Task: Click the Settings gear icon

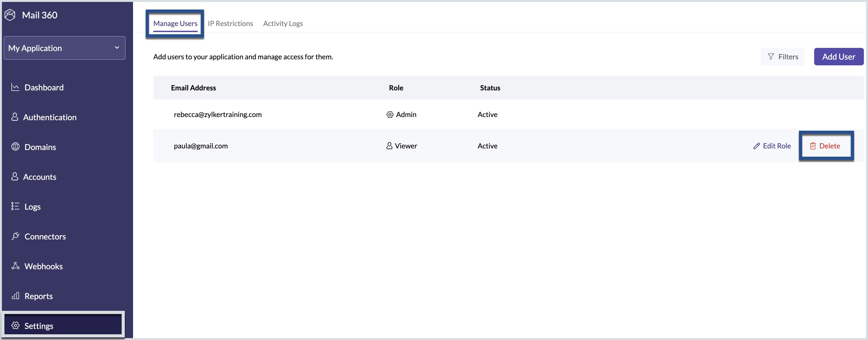Action: click(15, 325)
